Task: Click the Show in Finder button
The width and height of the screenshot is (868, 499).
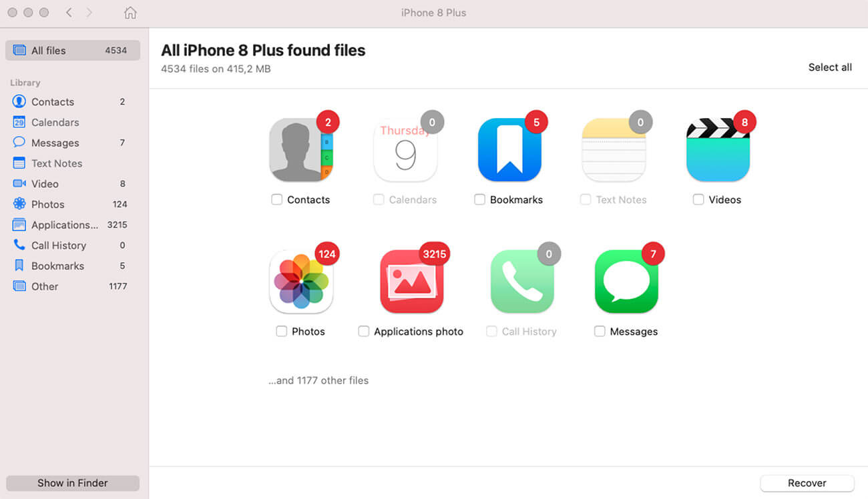Action: 73,483
